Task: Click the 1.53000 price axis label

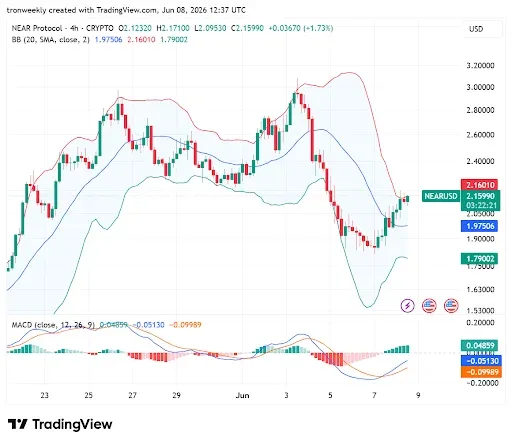Action: click(x=480, y=310)
